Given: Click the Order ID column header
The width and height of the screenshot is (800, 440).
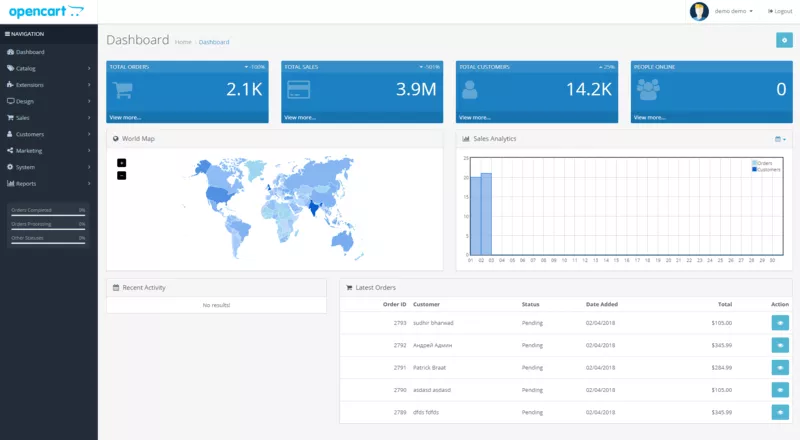Looking at the screenshot, I should 394,304.
